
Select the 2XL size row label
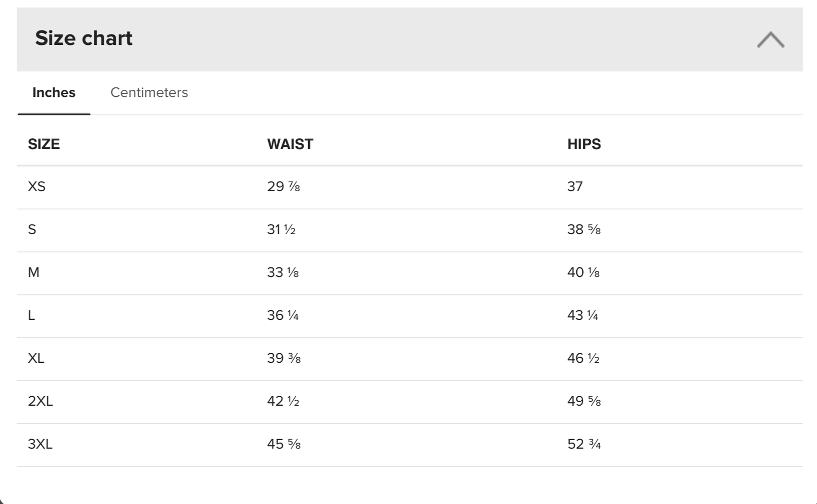40,401
